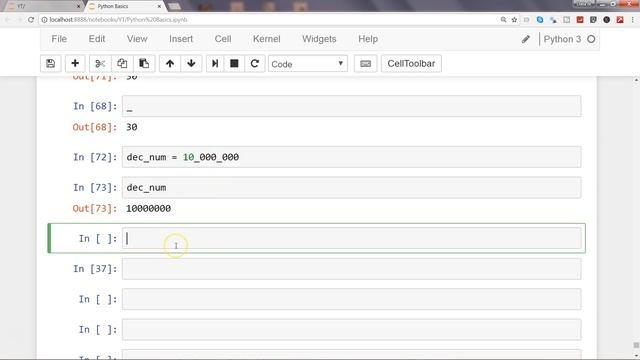Click the browser address bar URL
This screenshot has height=360, width=640.
pos(118,20)
